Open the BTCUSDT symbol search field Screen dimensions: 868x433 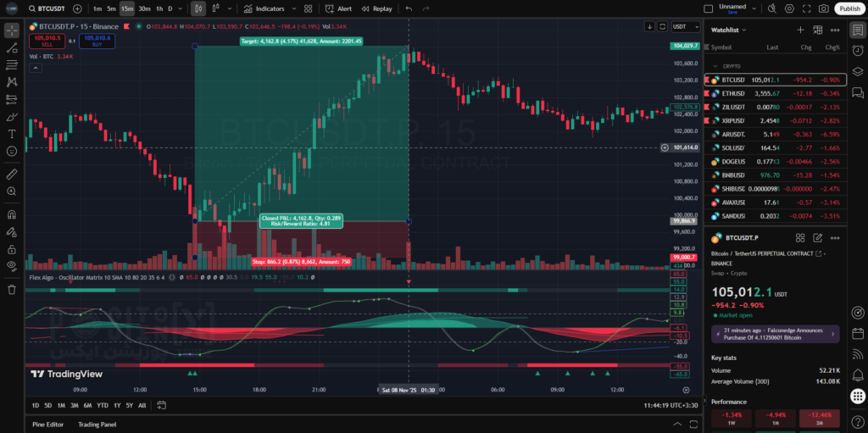coord(47,8)
